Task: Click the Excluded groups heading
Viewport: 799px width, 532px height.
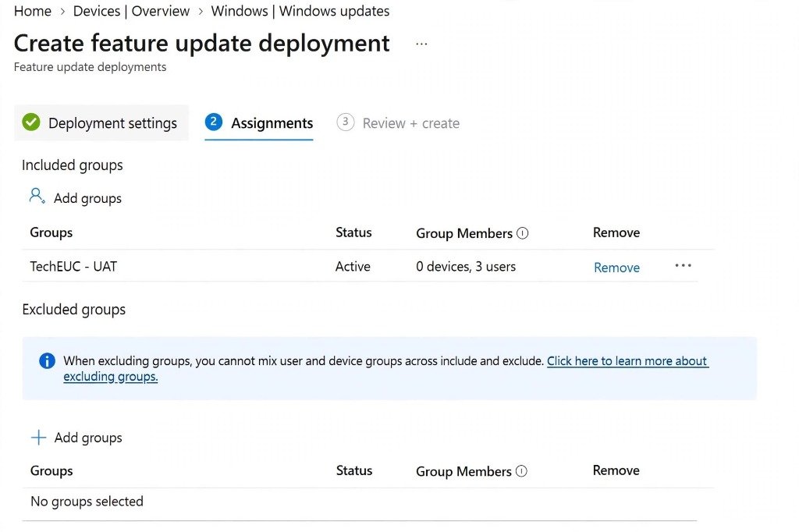Action: coord(74,310)
